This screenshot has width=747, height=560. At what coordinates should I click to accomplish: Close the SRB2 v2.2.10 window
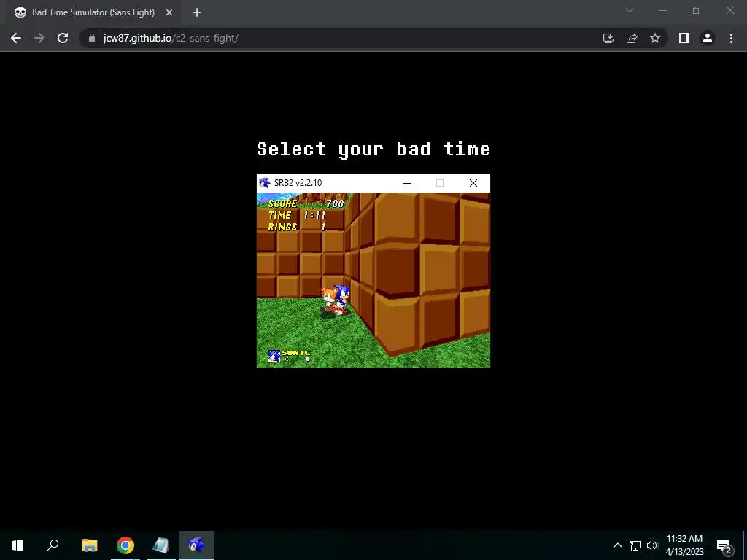point(473,183)
